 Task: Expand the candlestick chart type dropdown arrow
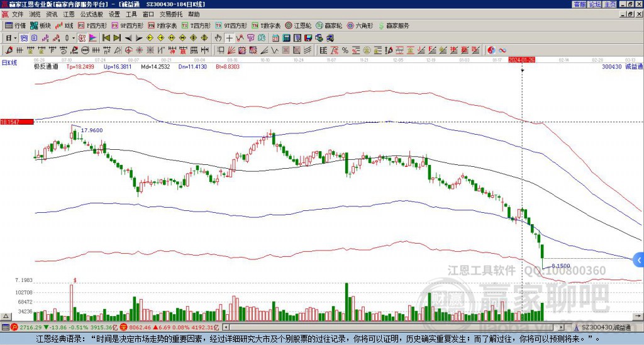(74, 38)
